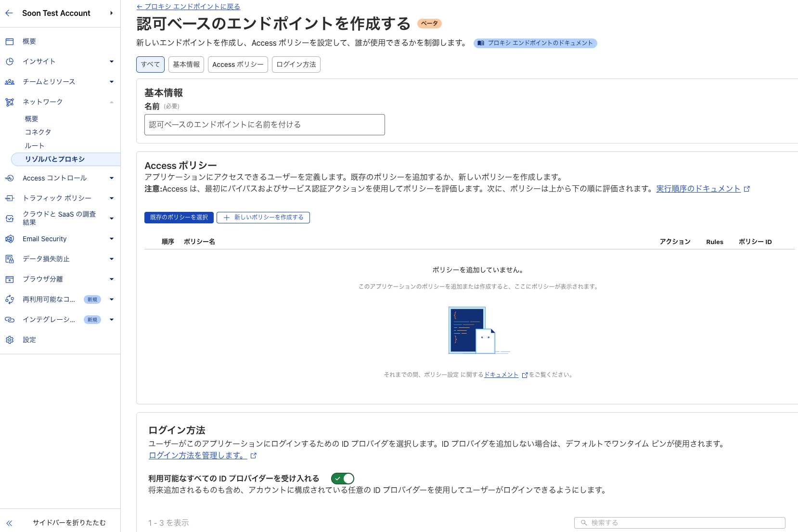The width and height of the screenshot is (798, 532).
Task: Click the 新しいポリシーを作成する button
Action: [x=263, y=218]
